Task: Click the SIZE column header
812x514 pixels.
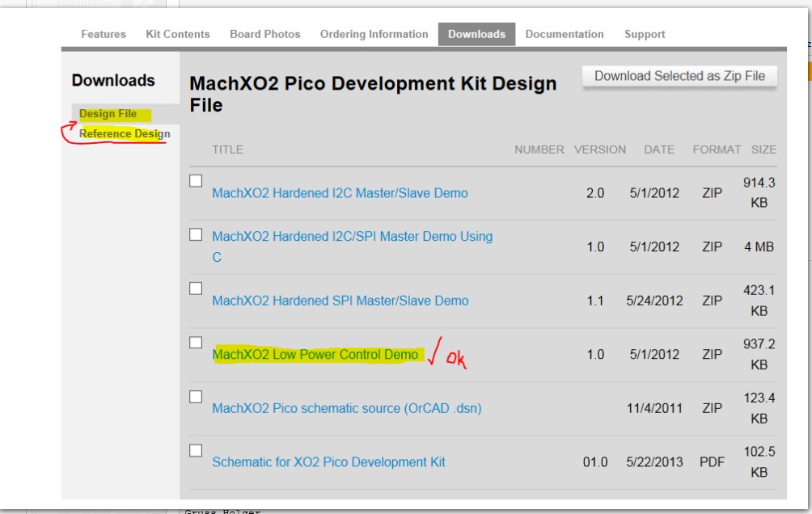Action: (x=763, y=150)
